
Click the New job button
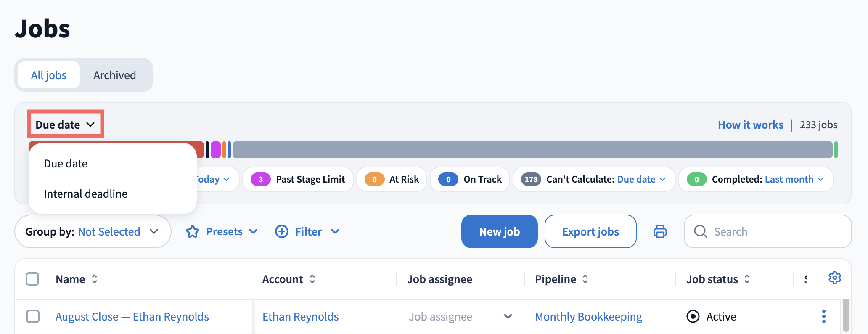[499, 231]
